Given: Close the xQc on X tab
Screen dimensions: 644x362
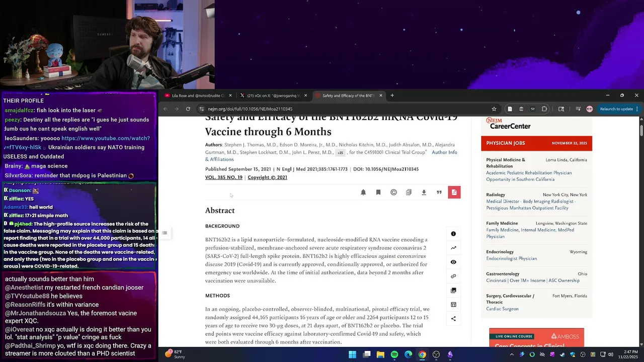Looking at the screenshot, I should pyautogui.click(x=305, y=96).
